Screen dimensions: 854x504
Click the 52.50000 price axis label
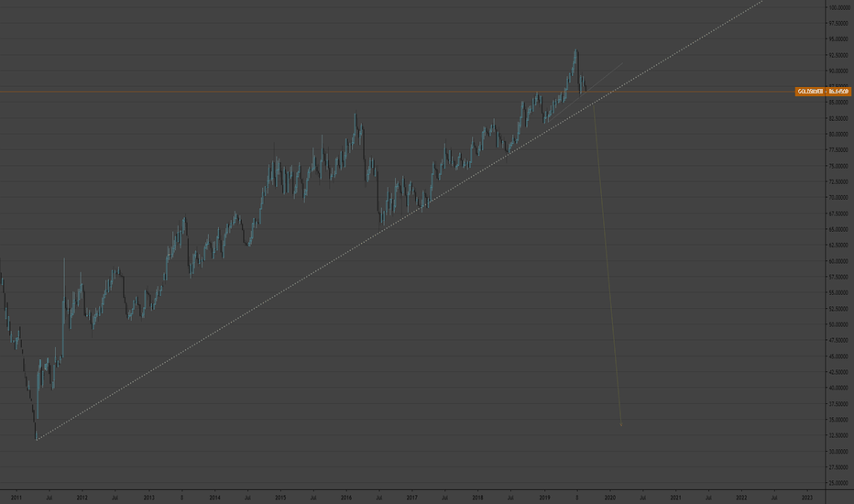[838, 309]
